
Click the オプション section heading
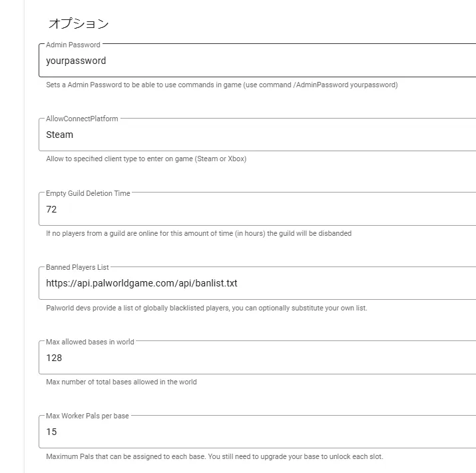pyautogui.click(x=79, y=24)
